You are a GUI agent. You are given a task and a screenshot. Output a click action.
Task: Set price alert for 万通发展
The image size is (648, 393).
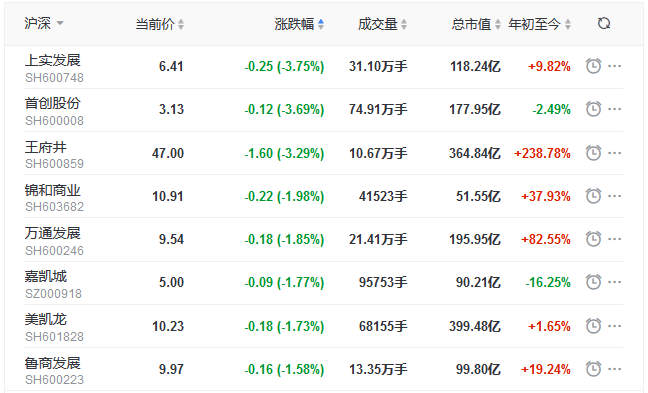(x=593, y=239)
